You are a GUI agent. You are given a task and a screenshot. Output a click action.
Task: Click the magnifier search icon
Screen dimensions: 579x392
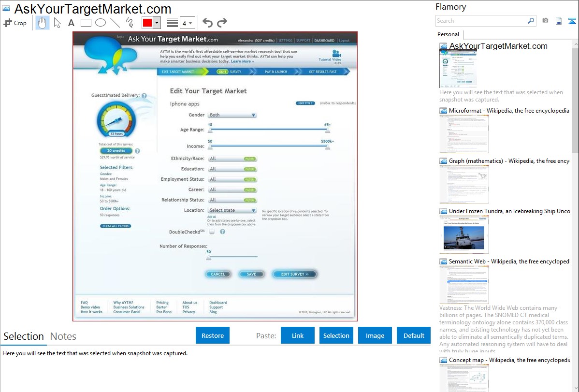531,21
